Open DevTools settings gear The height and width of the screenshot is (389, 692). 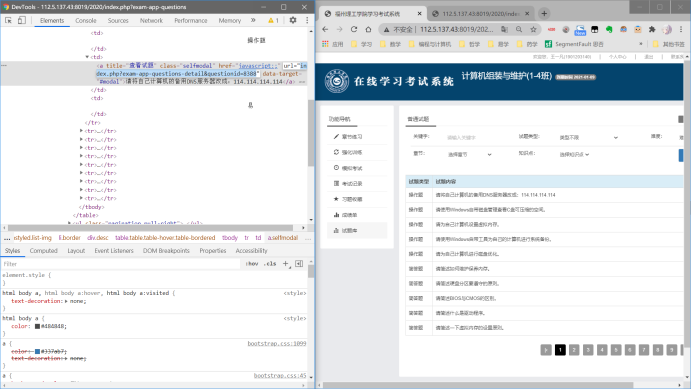(293, 20)
